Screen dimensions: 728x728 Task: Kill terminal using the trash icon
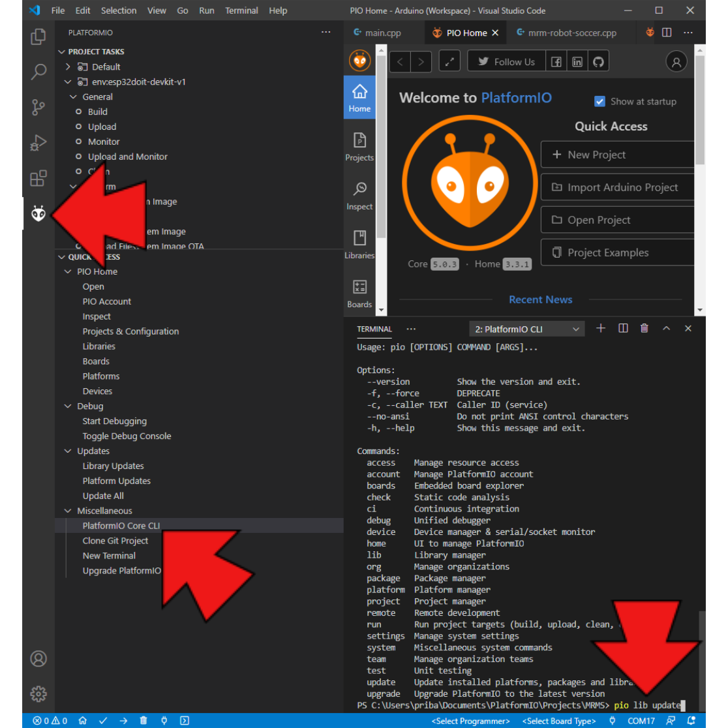645,329
